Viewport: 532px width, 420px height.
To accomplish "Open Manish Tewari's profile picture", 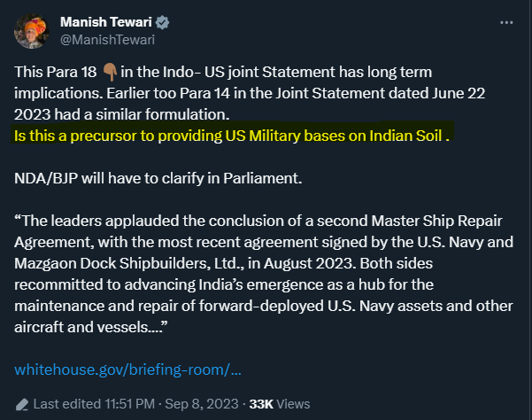I will (29, 30).
